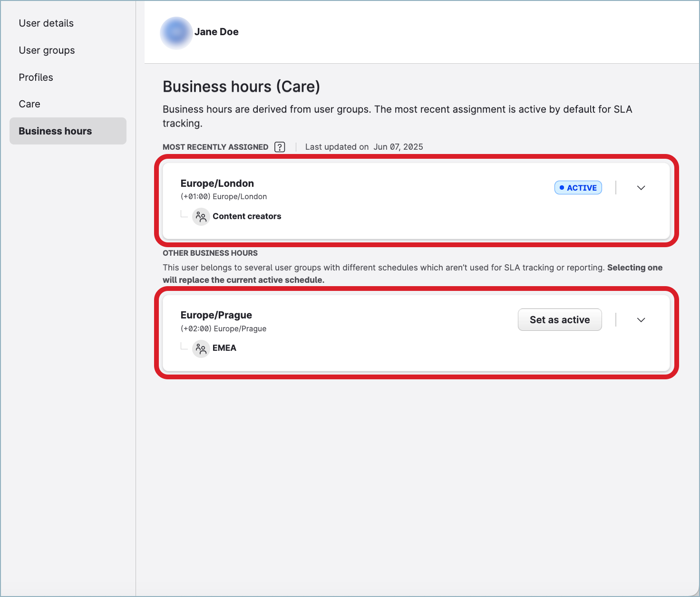Click the Content creators group name
Viewport: 700px width, 597px height.
coord(247,216)
